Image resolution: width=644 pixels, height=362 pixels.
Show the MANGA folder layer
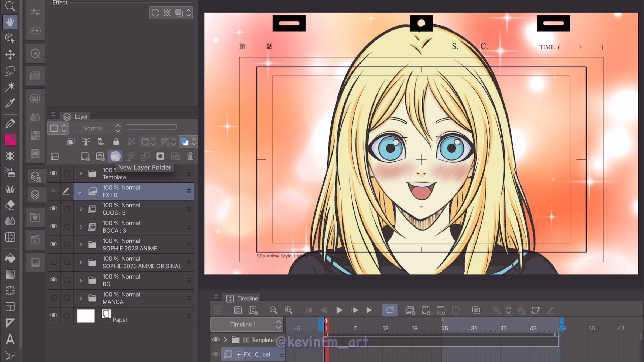coord(54,298)
